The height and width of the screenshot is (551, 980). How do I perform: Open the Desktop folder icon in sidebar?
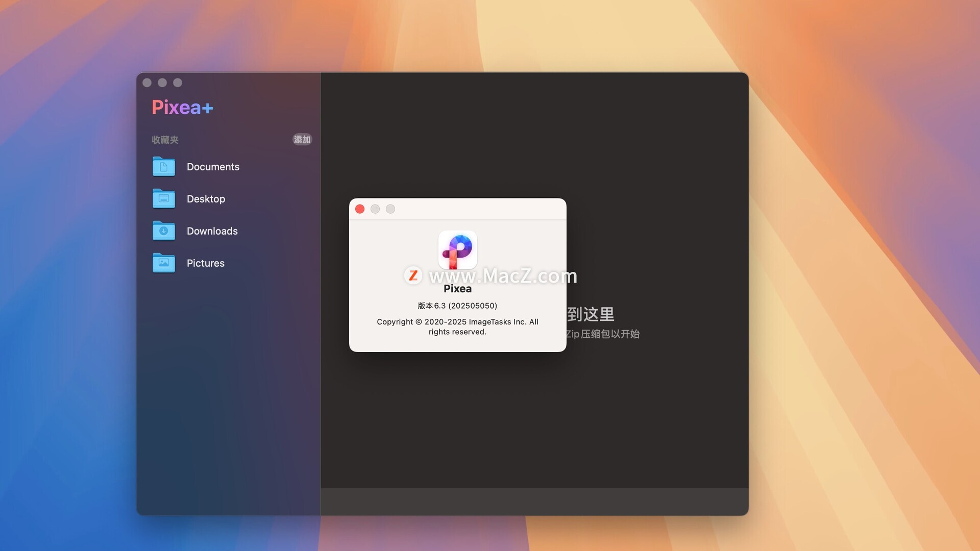click(x=163, y=199)
